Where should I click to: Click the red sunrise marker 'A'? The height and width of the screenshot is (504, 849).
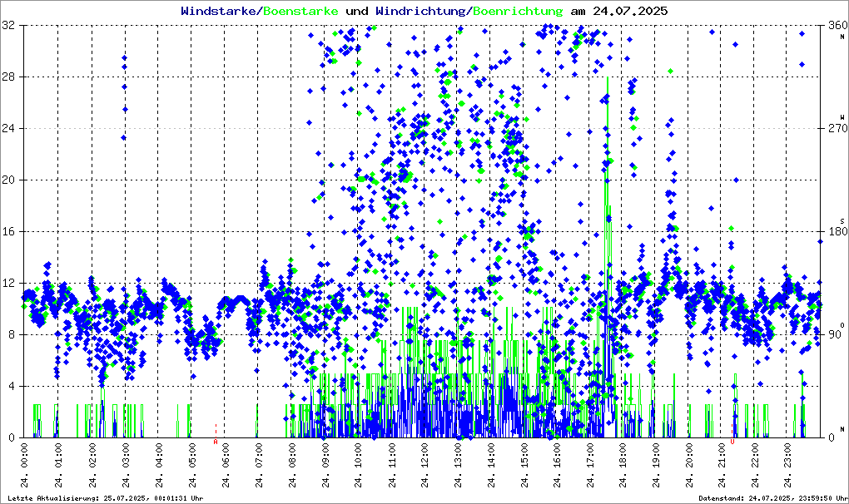pos(216,442)
